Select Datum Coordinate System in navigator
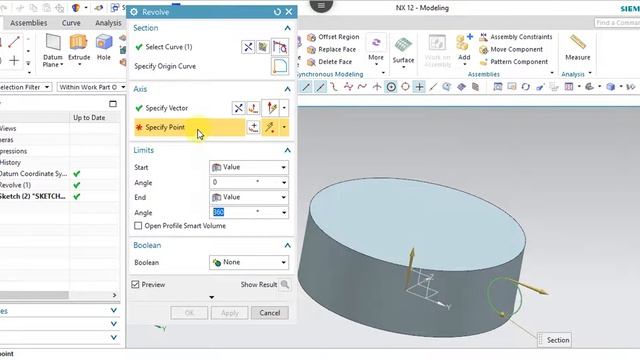 pos(33,174)
